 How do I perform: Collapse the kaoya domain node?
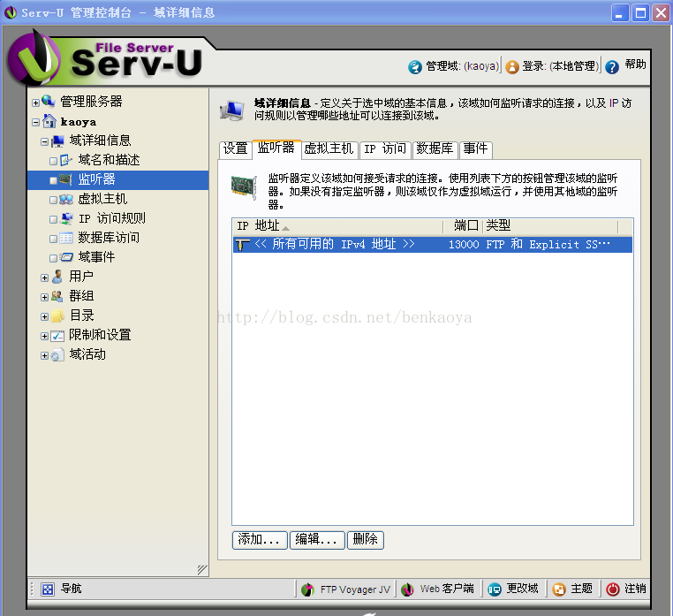(x=35, y=123)
